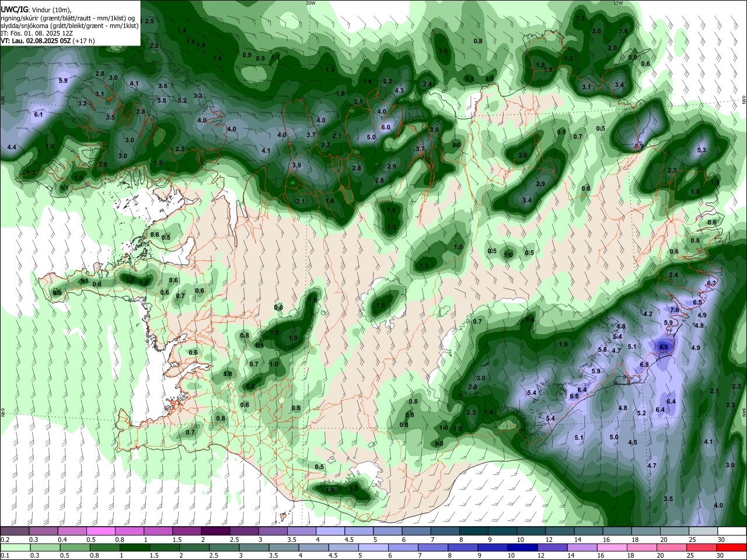The height and width of the screenshot is (560, 747).
Task: Click the 6.8 precipitation value
Action: click(644, 365)
